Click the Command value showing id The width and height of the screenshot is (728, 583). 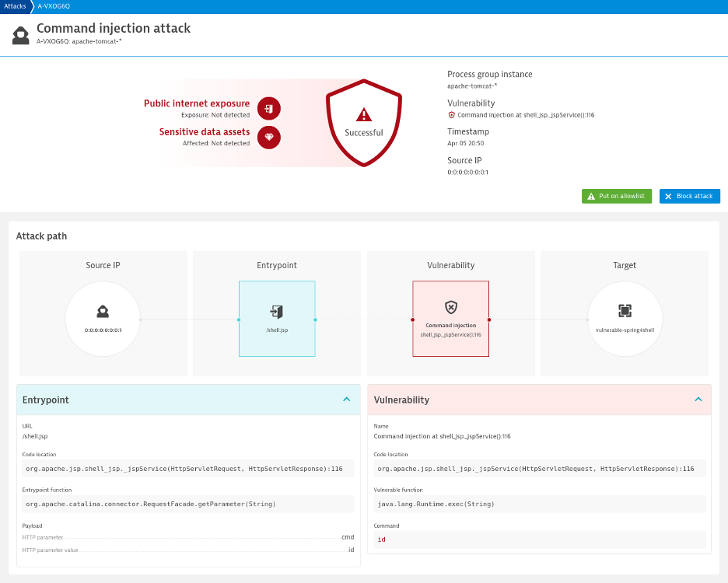pos(539,539)
